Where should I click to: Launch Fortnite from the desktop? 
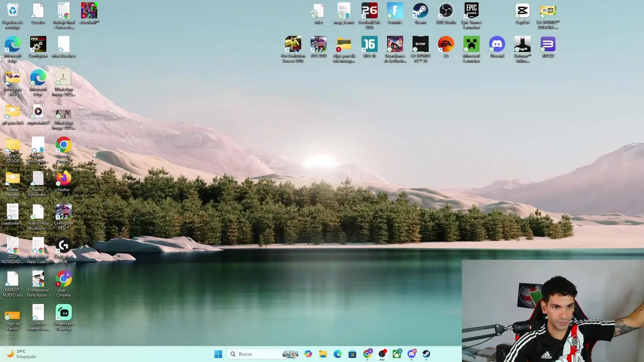click(x=395, y=14)
